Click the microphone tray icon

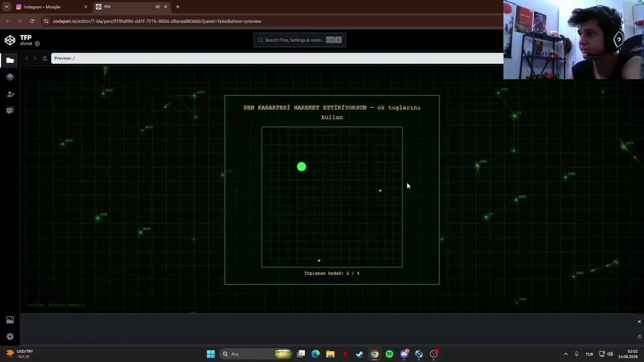[577, 354]
